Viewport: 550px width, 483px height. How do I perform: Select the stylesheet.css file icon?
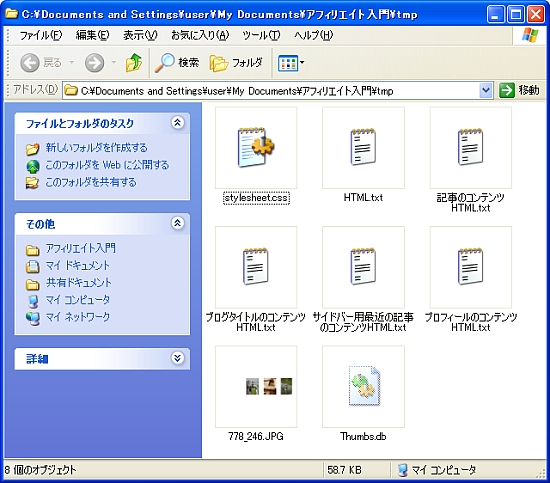[x=256, y=147]
